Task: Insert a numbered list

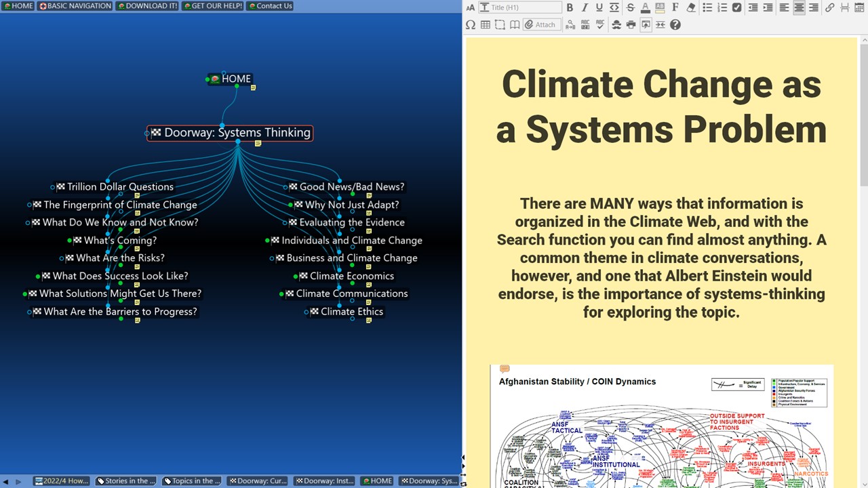Action: click(722, 7)
